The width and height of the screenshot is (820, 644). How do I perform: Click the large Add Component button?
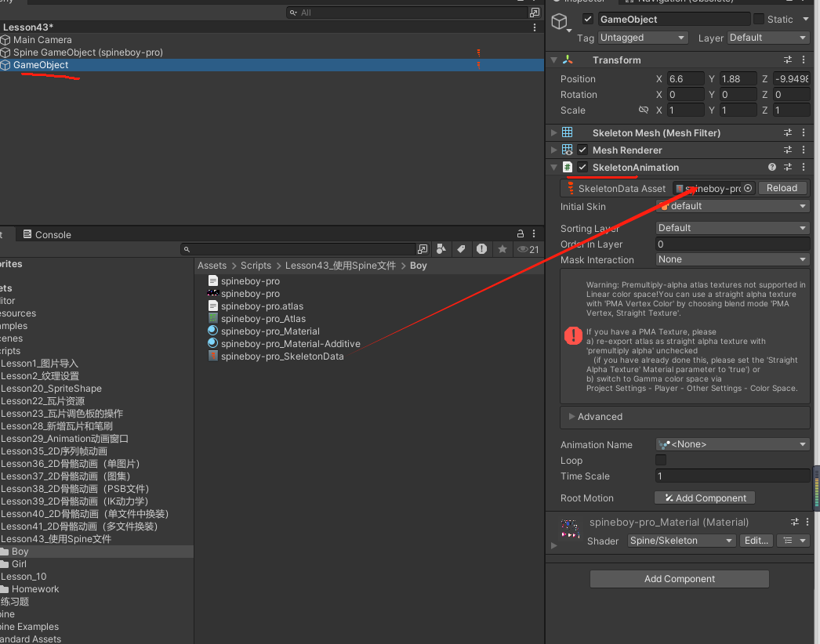(x=680, y=579)
